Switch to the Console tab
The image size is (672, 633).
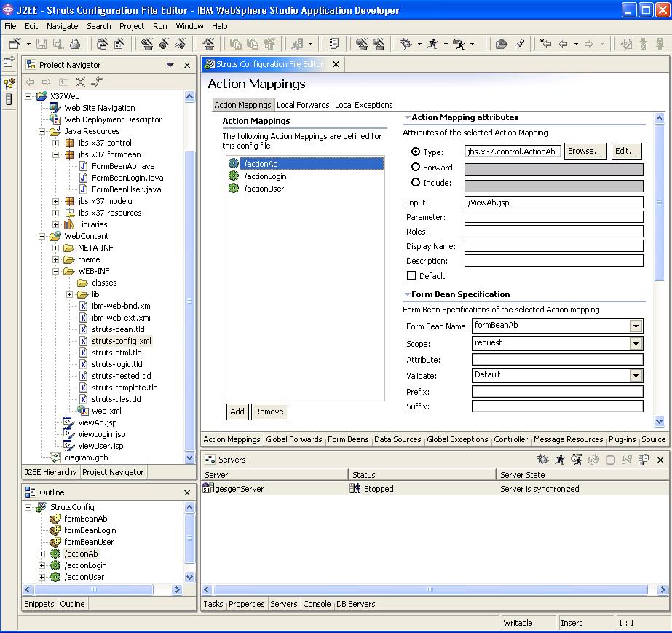pyautogui.click(x=317, y=604)
